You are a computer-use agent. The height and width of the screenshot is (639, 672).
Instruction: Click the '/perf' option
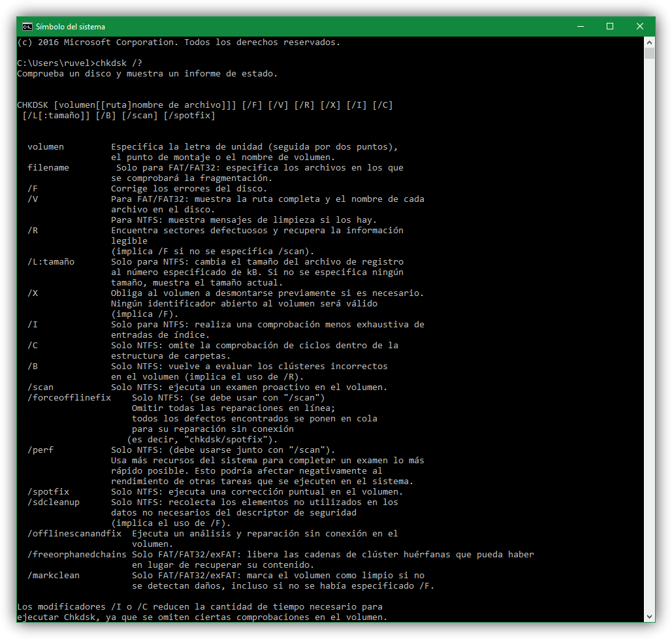pyautogui.click(x=40, y=450)
